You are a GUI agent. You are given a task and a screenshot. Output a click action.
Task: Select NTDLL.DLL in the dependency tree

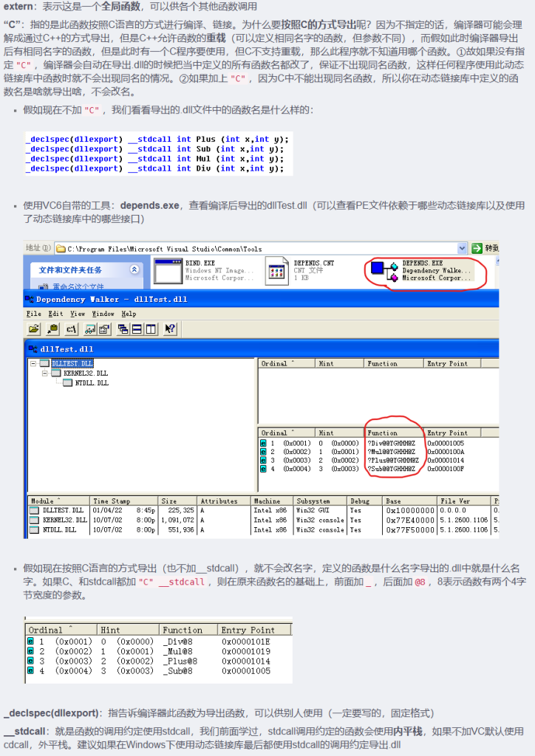[91, 383]
